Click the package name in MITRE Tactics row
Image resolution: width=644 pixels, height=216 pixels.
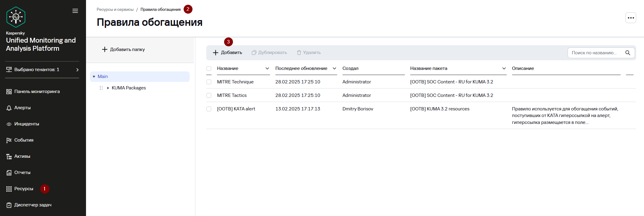452,95
